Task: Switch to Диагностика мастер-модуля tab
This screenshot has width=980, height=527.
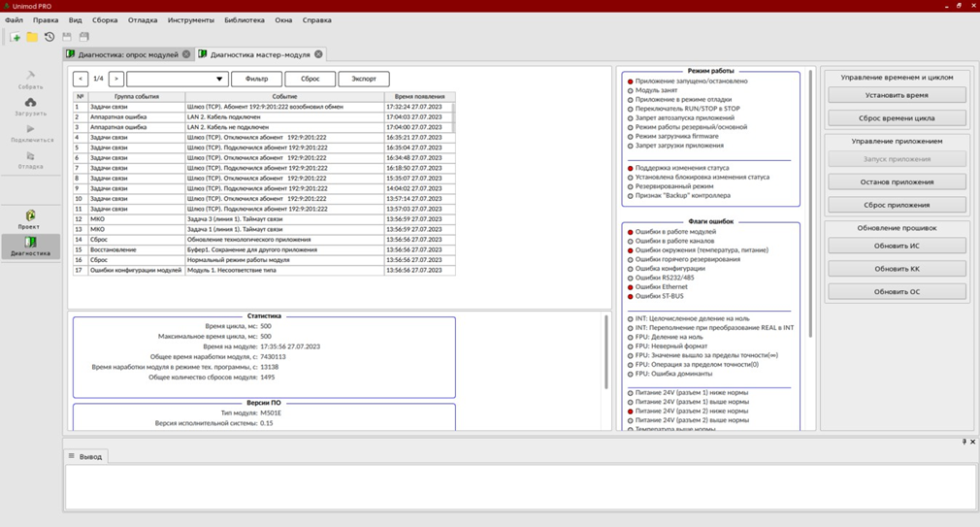Action: point(260,54)
